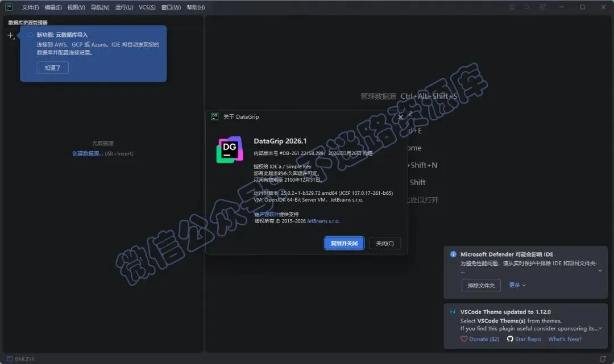Click the large DG logo in About dialog
The height and width of the screenshot is (364, 614).
[230, 150]
